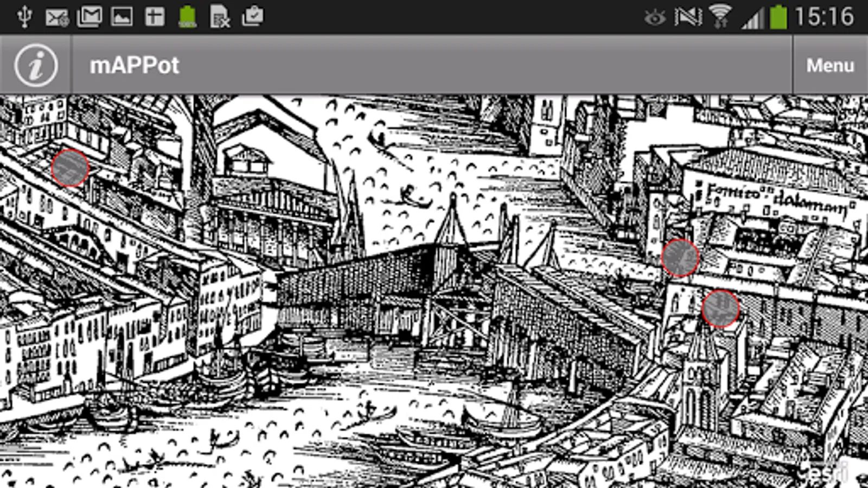Select the marker directly above the bell tower

point(720,309)
